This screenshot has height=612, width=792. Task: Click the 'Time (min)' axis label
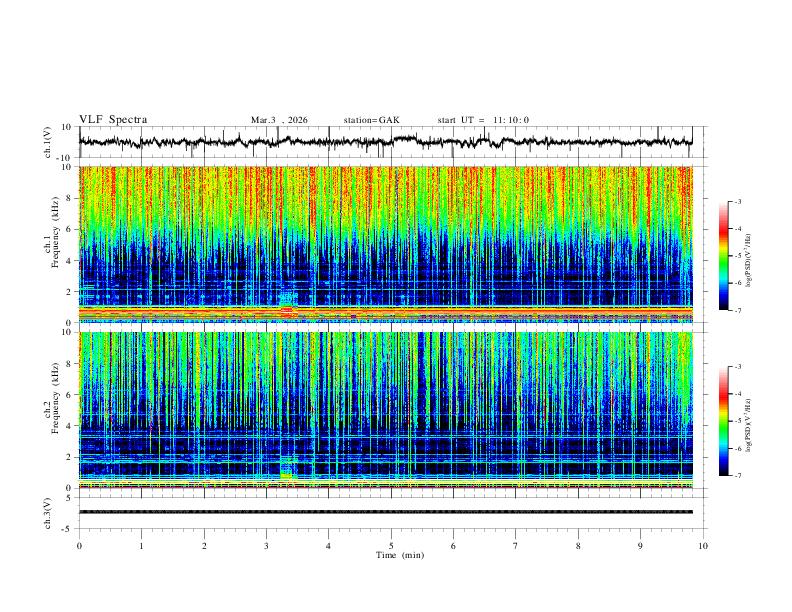(400, 555)
